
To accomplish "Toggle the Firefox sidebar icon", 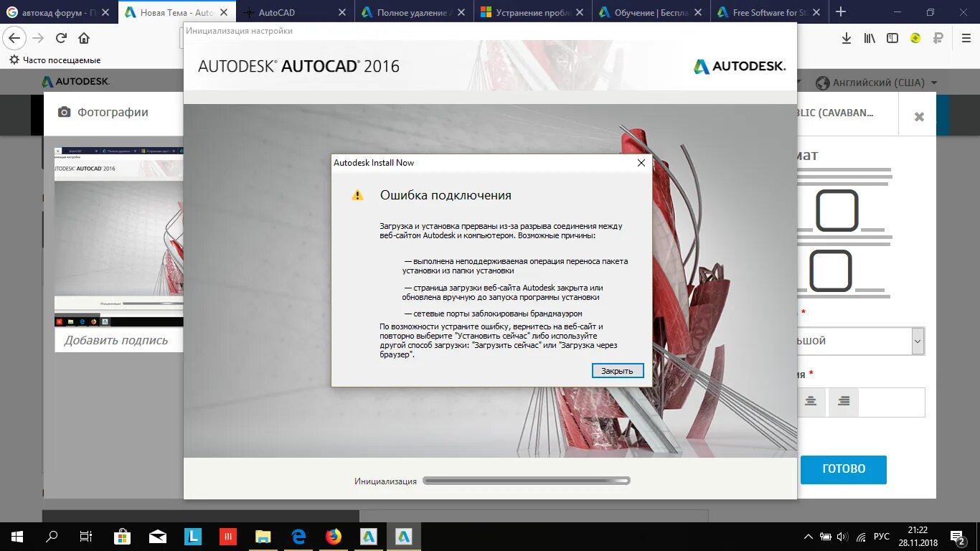I will (x=892, y=38).
